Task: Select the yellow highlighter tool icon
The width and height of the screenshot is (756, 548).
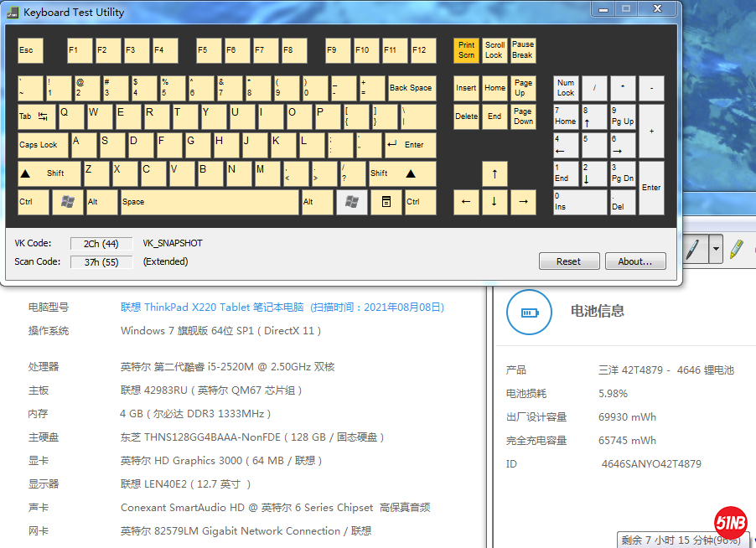Action: pyautogui.click(x=736, y=249)
